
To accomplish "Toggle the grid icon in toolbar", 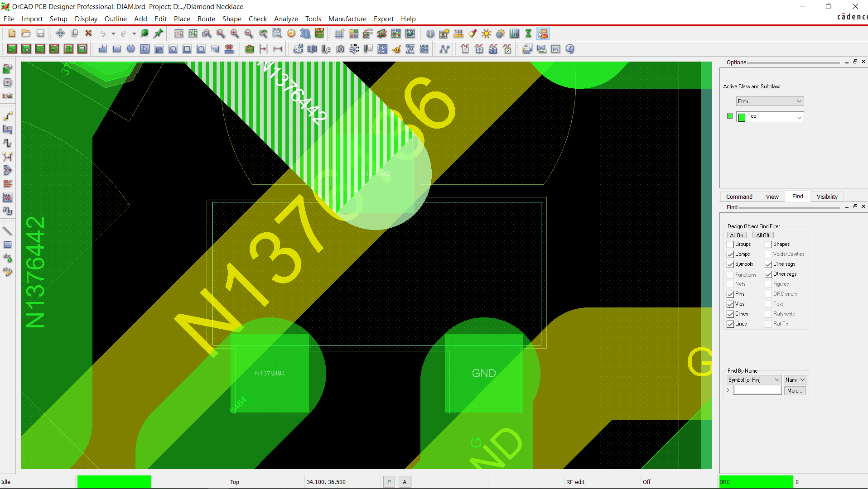I will (x=339, y=34).
